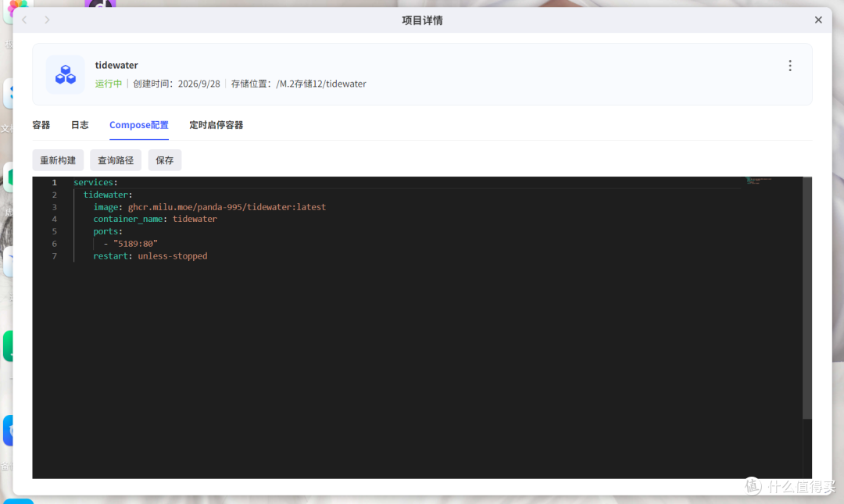Image resolution: width=844 pixels, height=504 pixels.
Task: Click the tidewater project title
Action: (x=116, y=65)
